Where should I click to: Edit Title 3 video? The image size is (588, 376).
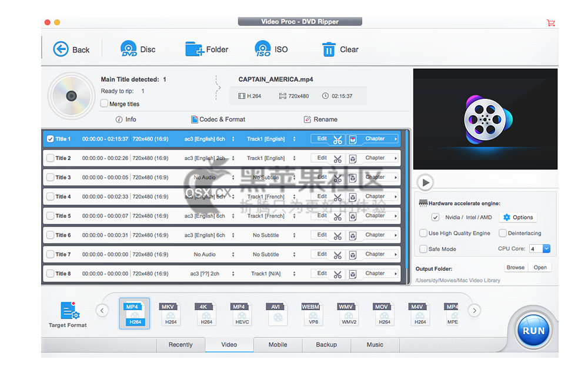coord(322,177)
